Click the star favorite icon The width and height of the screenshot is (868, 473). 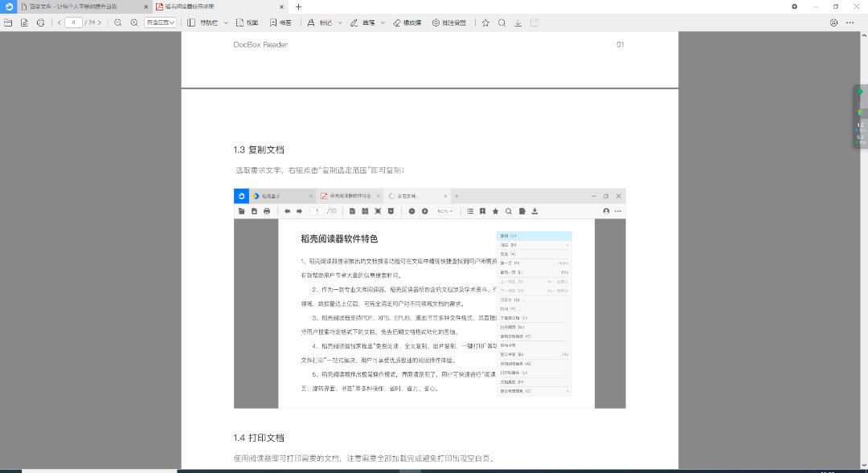(x=485, y=22)
